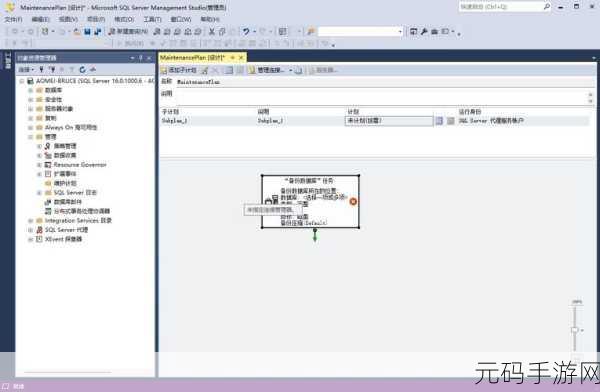Viewport: 600px width, 392px height.
Task: Expand the Security (安全性) folder
Action: pyautogui.click(x=30, y=100)
